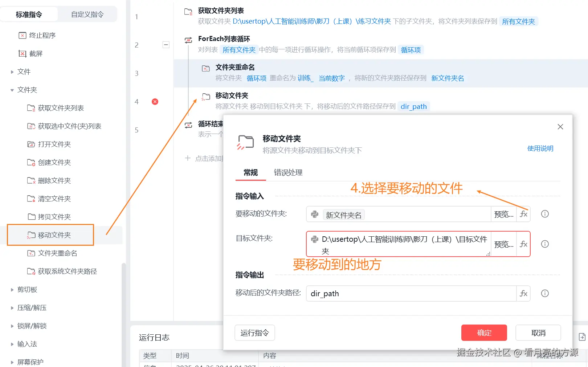Toggle the breakpoint on line 4
This screenshot has width=588, height=367.
pyautogui.click(x=155, y=102)
